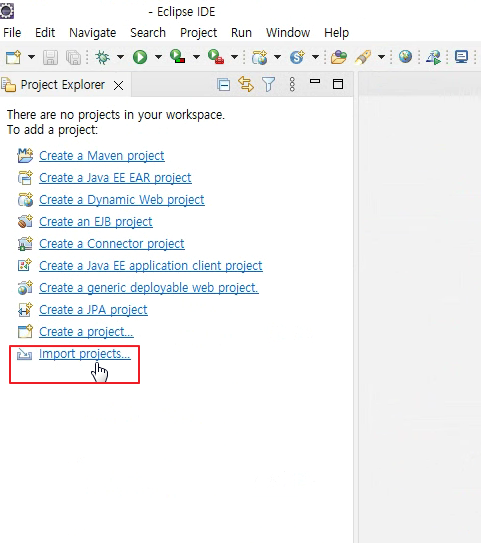Viewport: 481px width, 543px height.
Task: Open the Coverage dropdown arrow
Action: 196,57
